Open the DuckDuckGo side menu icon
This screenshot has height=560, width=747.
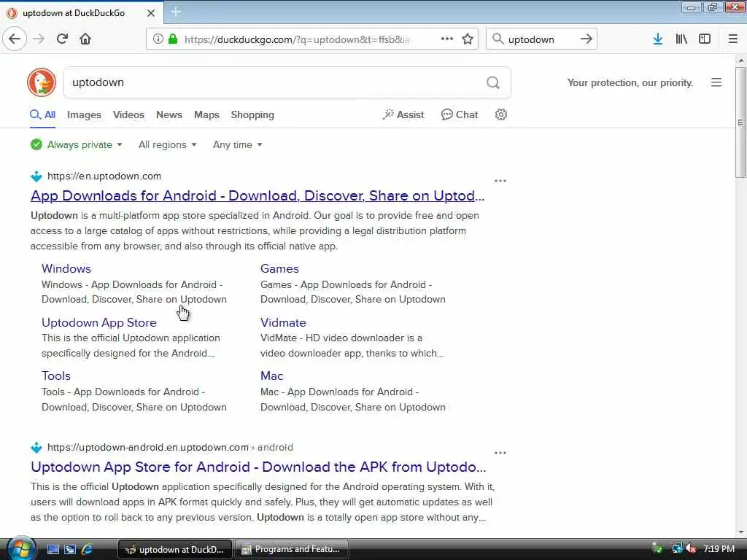(x=716, y=82)
